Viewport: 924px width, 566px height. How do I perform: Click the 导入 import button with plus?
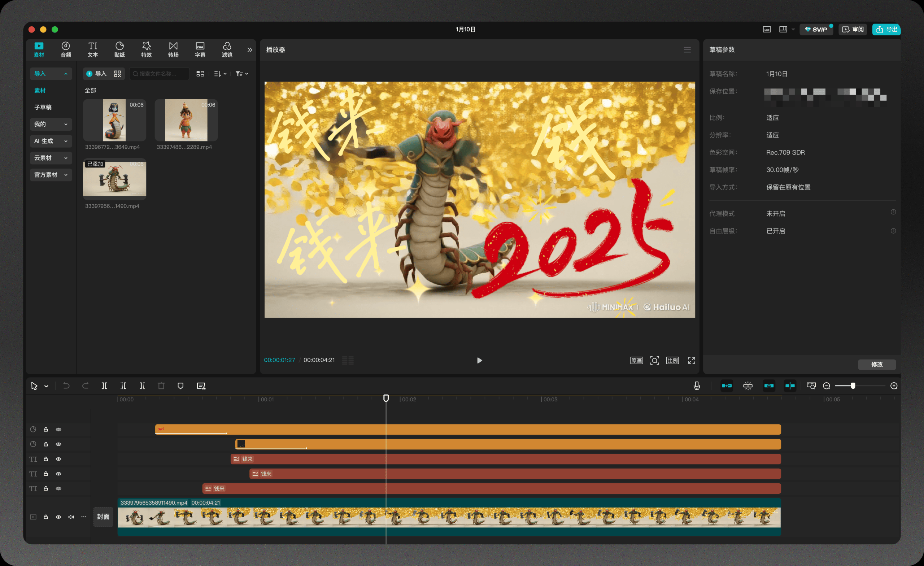(x=97, y=74)
